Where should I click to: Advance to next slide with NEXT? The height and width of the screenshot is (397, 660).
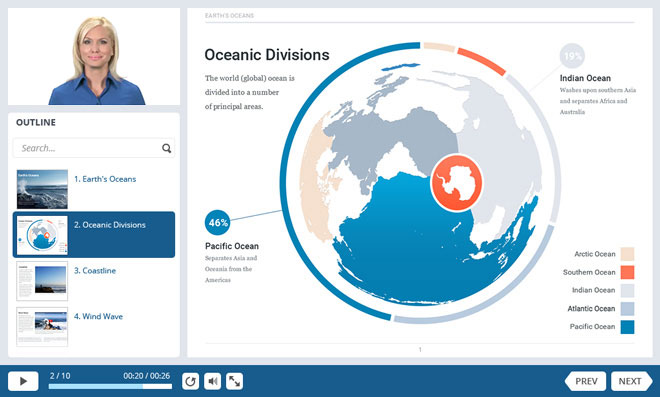tap(631, 381)
